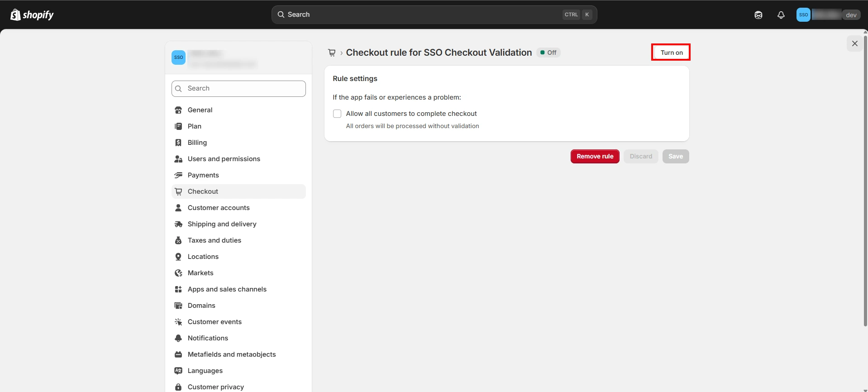Turn on the checkout rule
868x392 pixels.
(x=671, y=53)
